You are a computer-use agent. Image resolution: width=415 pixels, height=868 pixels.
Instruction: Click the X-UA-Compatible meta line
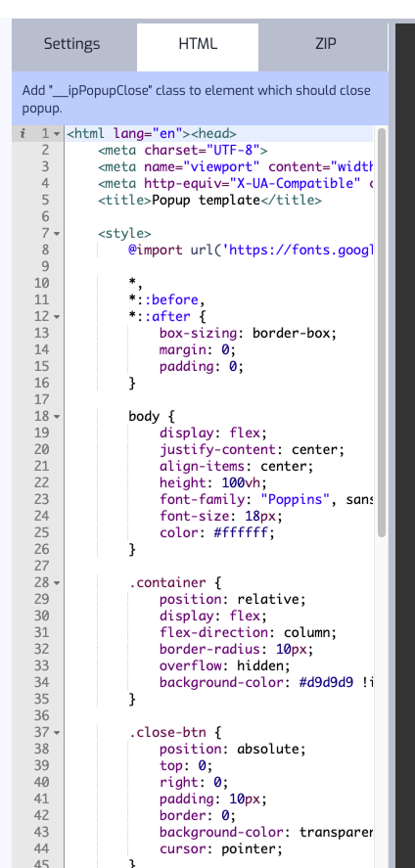[236, 183]
